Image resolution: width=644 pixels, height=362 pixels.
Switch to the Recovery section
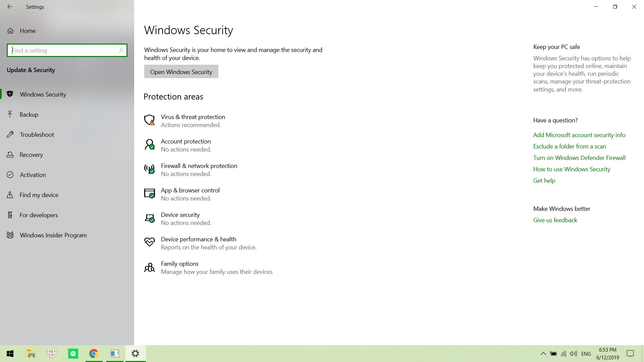[31, 155]
